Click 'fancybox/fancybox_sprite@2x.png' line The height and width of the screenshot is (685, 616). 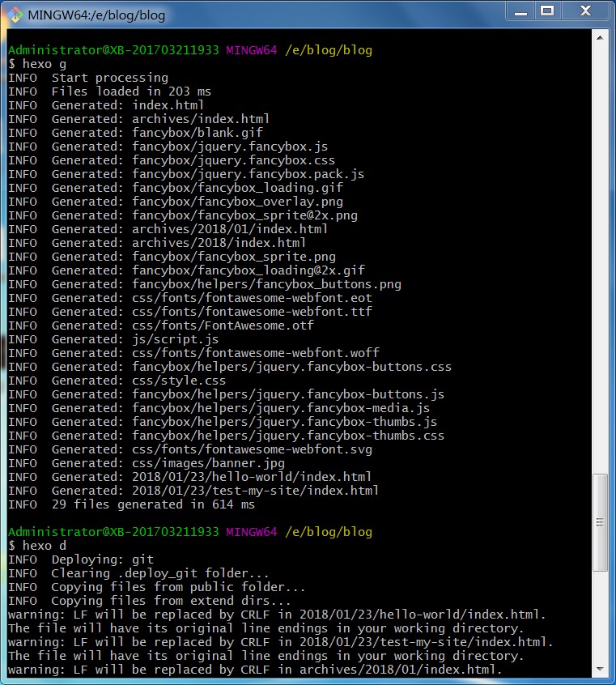click(x=183, y=215)
